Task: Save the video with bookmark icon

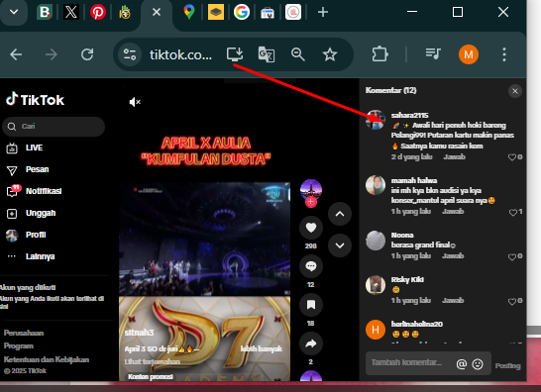Action: tap(311, 305)
